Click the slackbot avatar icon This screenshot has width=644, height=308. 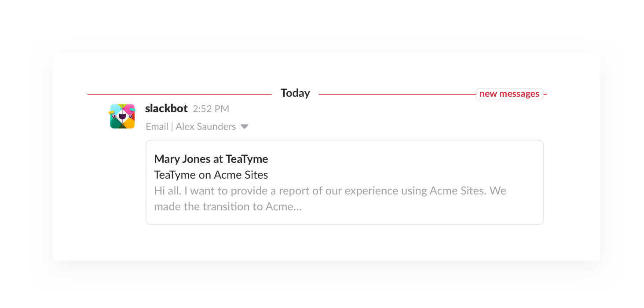click(x=122, y=116)
